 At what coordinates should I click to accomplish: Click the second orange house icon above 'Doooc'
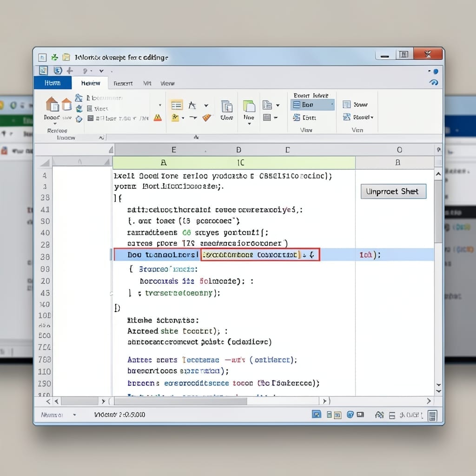[66, 105]
